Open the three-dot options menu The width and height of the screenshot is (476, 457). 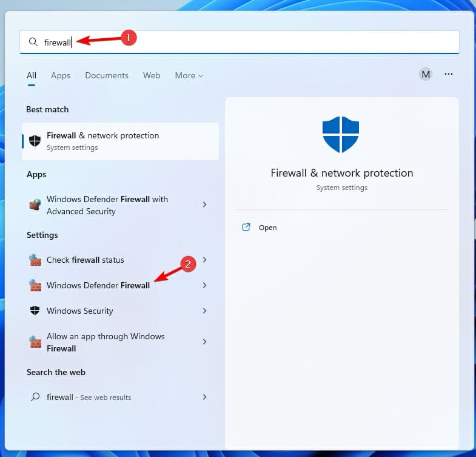(x=448, y=74)
